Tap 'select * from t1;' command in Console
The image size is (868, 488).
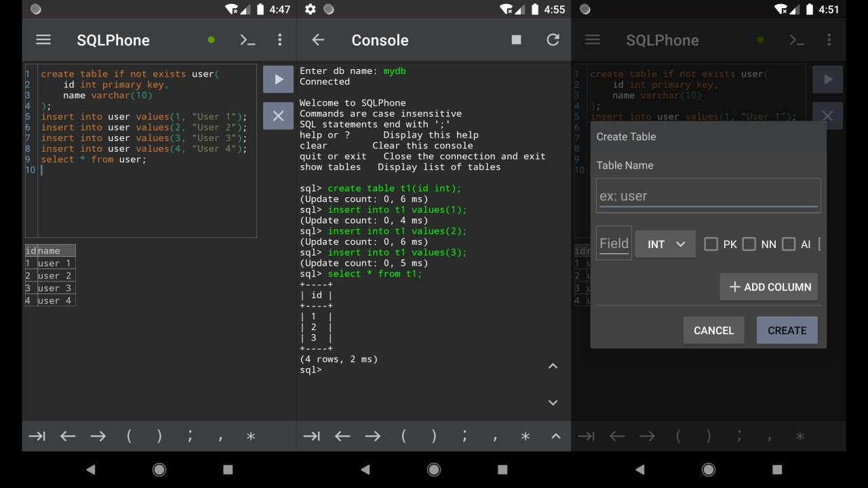(374, 274)
